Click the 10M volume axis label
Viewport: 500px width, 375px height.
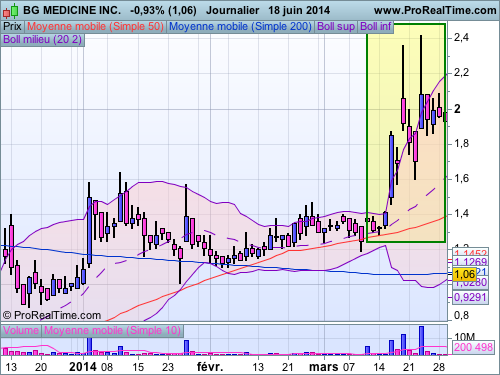(x=464, y=337)
